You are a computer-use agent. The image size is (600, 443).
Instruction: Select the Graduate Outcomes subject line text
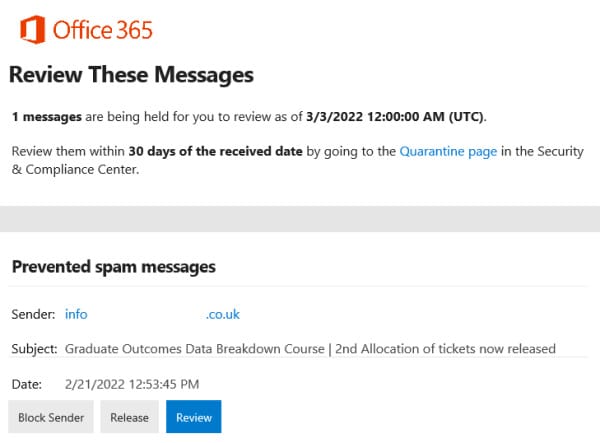point(309,349)
